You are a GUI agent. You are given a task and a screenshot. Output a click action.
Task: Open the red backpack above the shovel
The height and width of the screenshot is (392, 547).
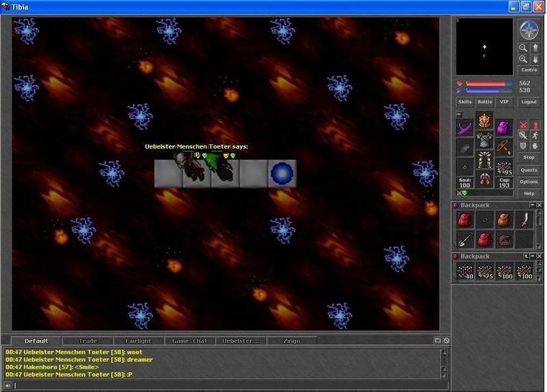[x=465, y=220]
